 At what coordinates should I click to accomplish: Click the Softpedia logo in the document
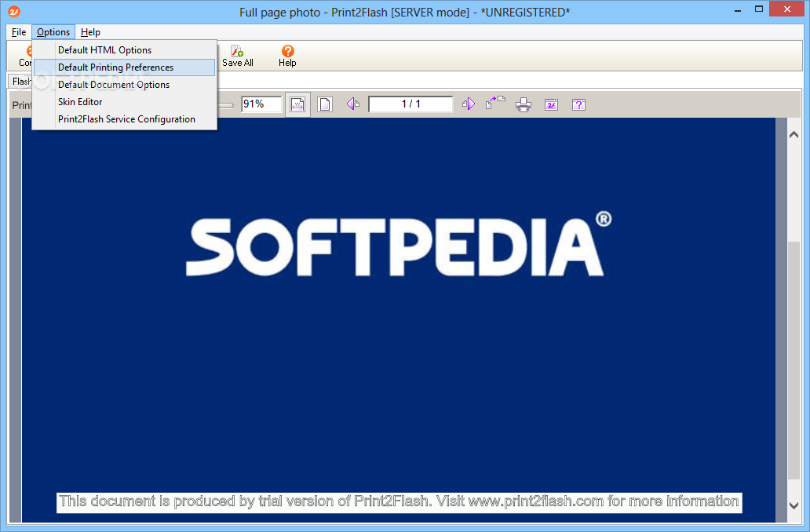pyautogui.click(x=399, y=244)
